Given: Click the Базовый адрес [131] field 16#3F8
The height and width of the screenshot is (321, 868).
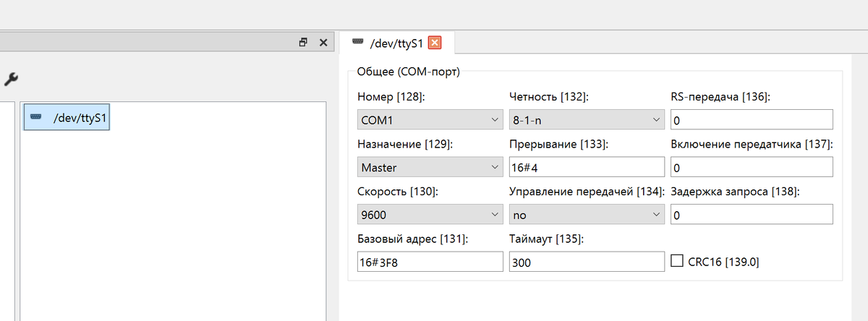Looking at the screenshot, I should pos(430,262).
